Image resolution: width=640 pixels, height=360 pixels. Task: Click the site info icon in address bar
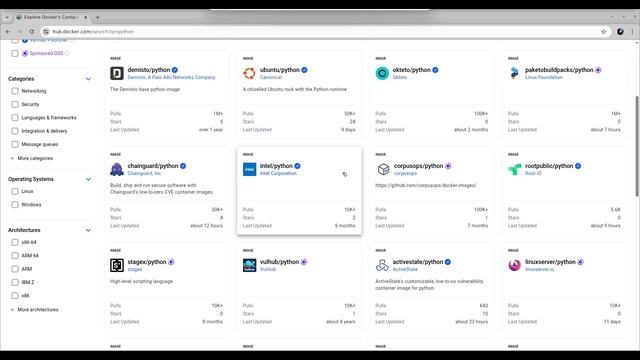[46, 31]
